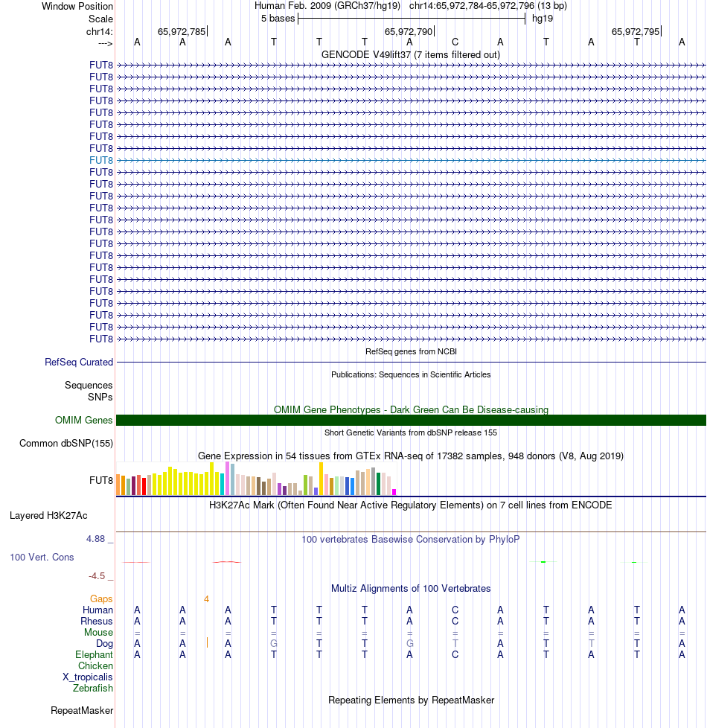Viewport: 707px width, 728px height.
Task: Open the 'GENCODE V49lift37 (7 items filtered out)' track title
Action: [411, 55]
